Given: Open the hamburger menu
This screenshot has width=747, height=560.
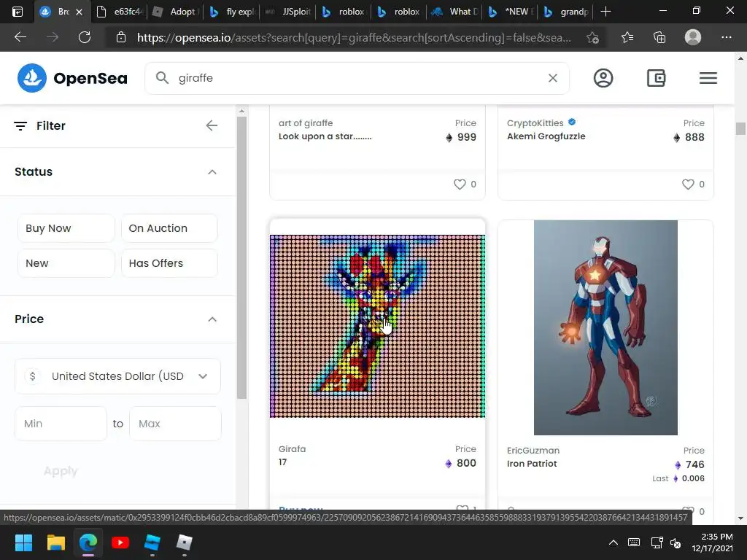Looking at the screenshot, I should [x=708, y=78].
